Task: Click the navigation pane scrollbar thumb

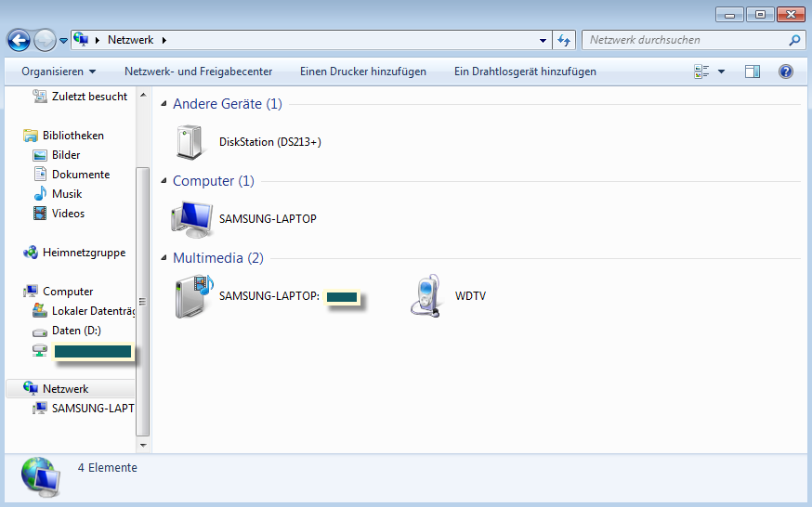Action: click(143, 302)
